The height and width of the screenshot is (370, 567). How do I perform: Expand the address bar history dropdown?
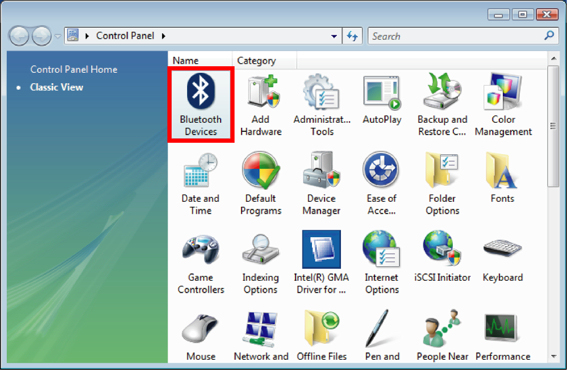334,36
